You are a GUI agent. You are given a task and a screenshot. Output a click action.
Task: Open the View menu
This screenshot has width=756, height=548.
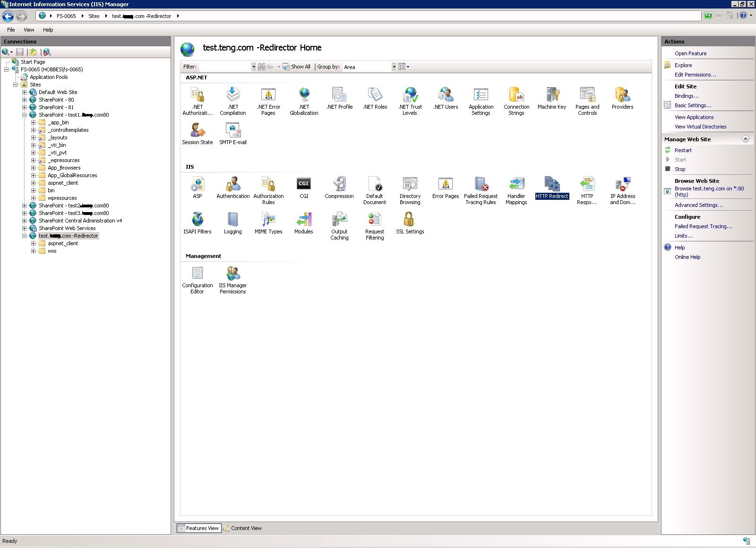tap(29, 30)
